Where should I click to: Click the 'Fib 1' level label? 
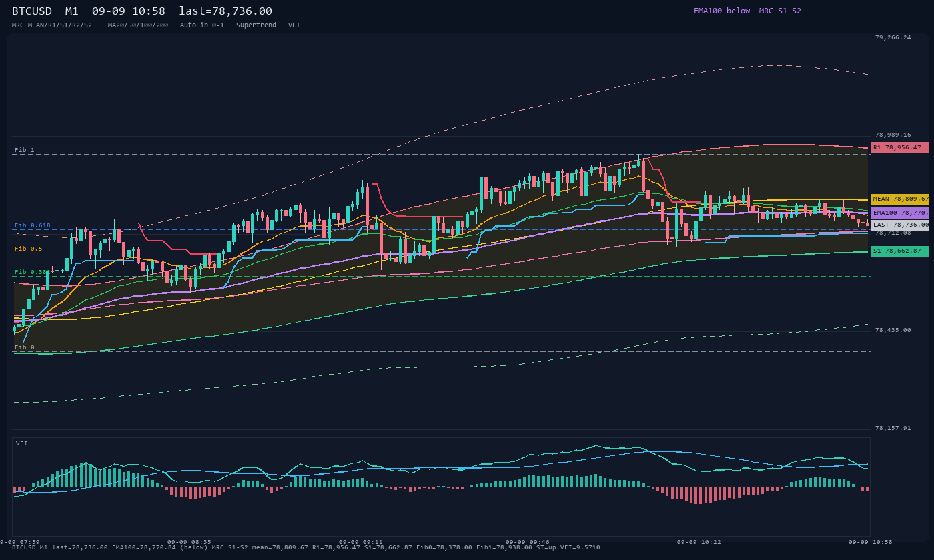pyautogui.click(x=25, y=150)
